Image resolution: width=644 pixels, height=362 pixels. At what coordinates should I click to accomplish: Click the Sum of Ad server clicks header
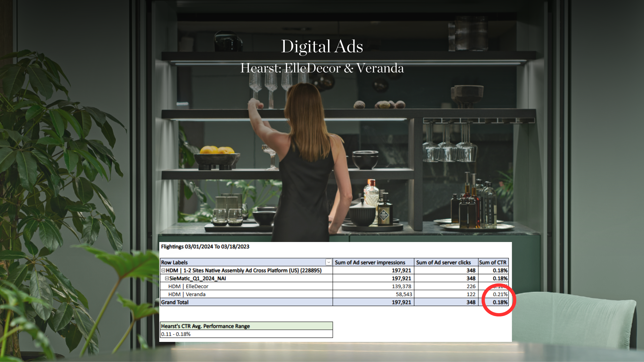(443, 262)
